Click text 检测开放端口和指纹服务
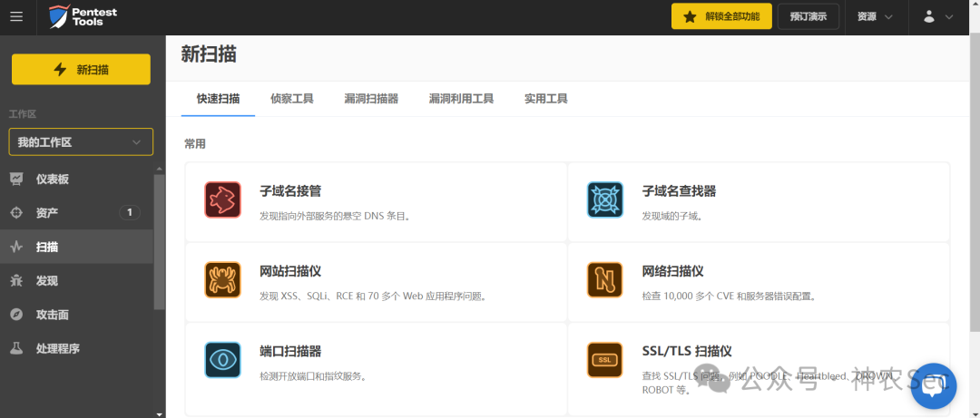Screen dimensions: 980x418 [312, 376]
